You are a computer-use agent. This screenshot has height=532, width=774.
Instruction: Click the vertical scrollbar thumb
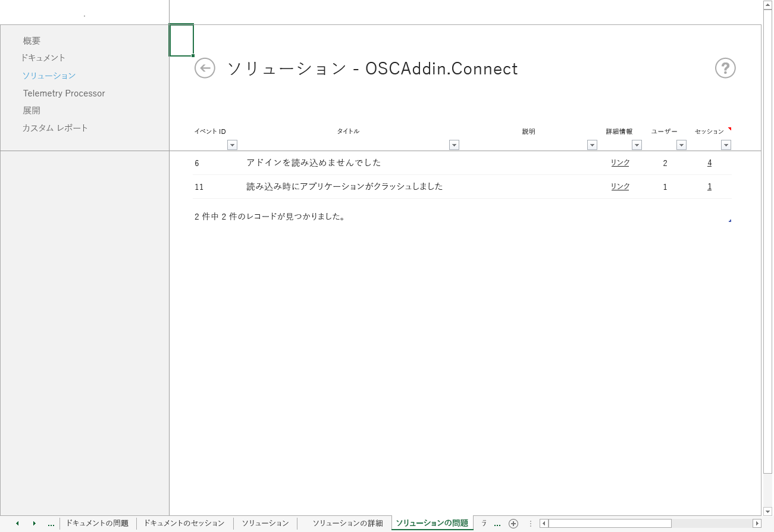click(767, 242)
